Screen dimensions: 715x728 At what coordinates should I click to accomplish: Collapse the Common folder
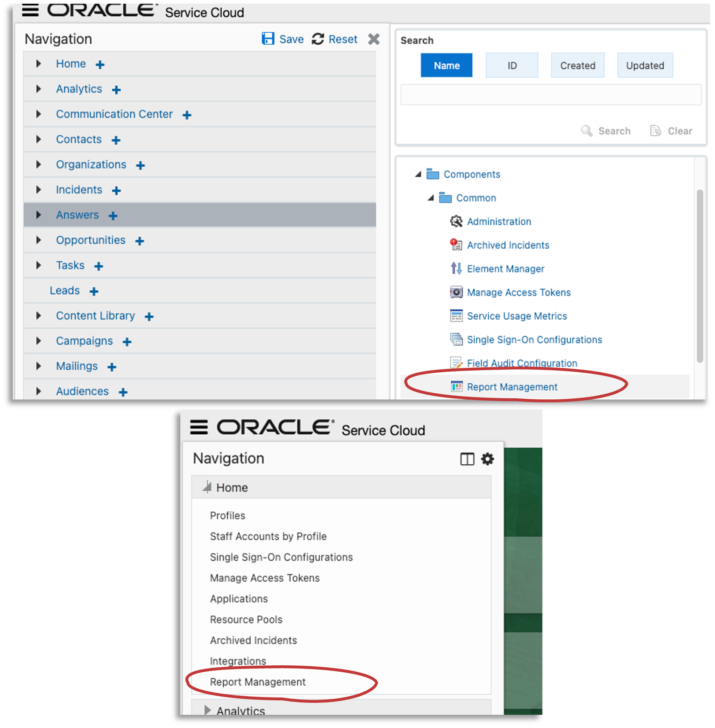coord(431,198)
